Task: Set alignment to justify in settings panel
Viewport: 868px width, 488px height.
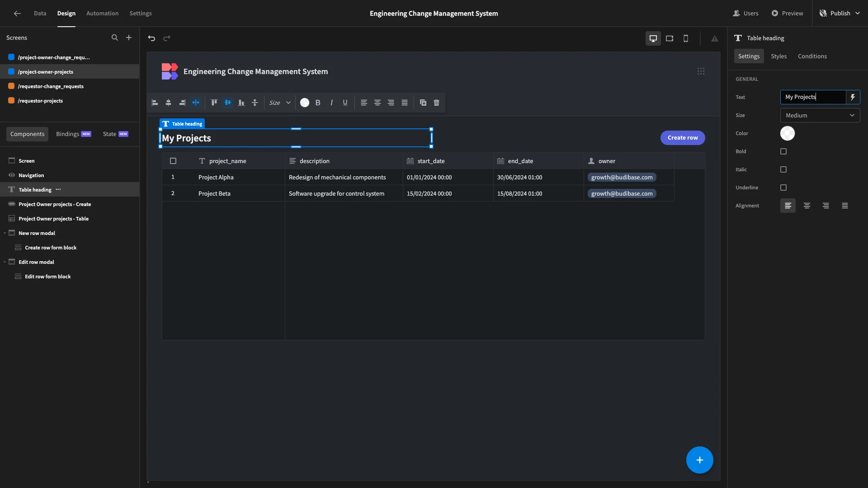Action: [845, 206]
